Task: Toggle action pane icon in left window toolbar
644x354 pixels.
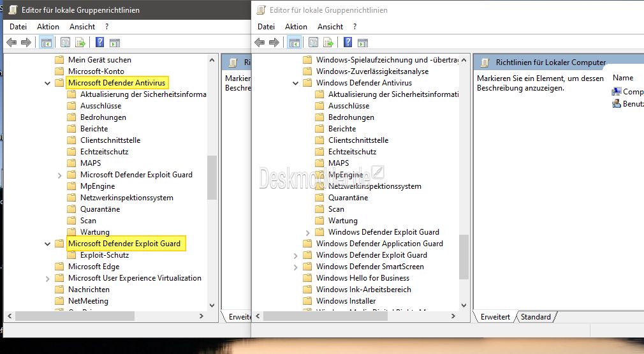Action: [115, 42]
